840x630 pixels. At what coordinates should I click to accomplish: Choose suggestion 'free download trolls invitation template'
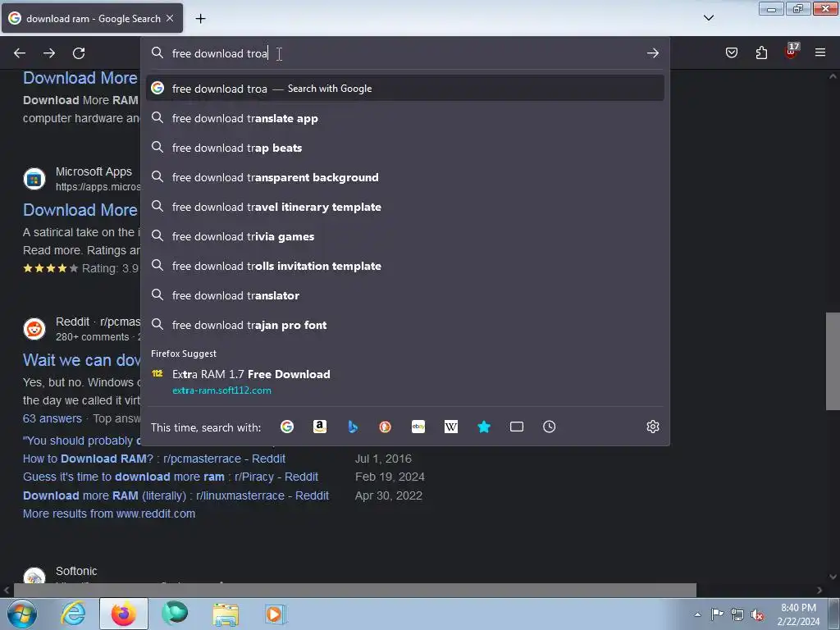[x=405, y=265]
